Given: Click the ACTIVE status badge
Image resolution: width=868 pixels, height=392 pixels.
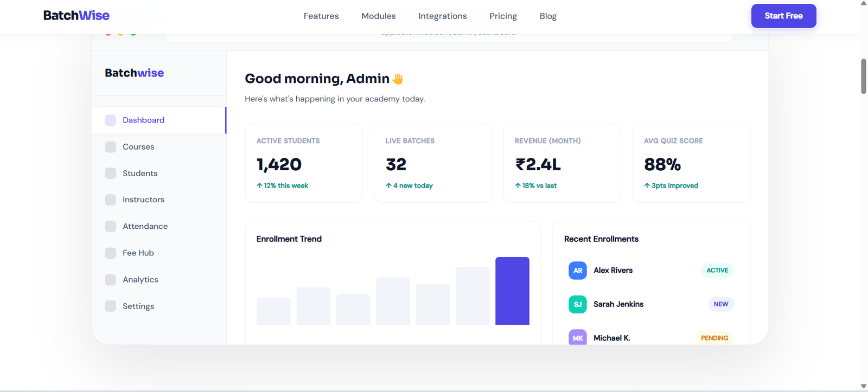Looking at the screenshot, I should (x=717, y=270).
